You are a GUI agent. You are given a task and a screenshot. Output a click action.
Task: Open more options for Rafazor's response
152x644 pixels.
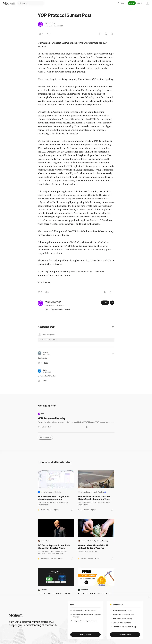click(x=112, y=353)
